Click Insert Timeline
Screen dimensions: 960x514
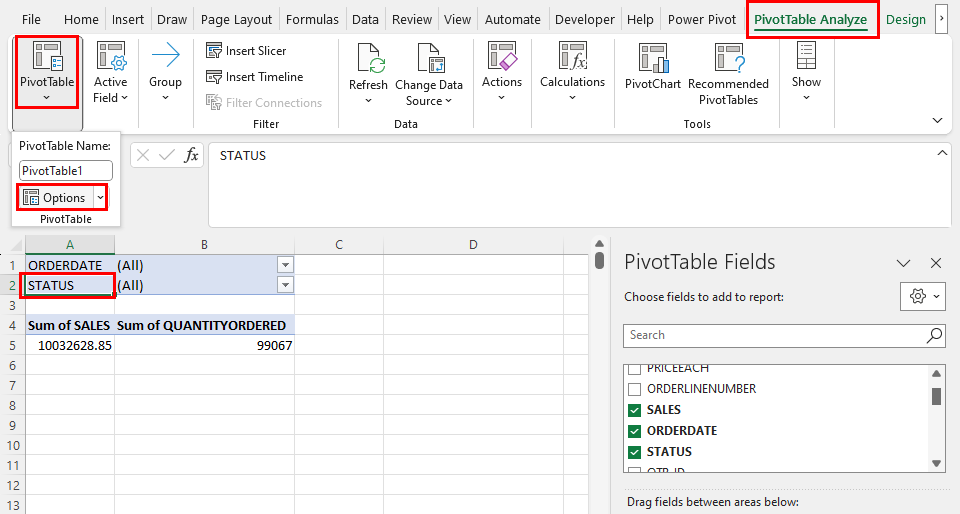point(255,76)
